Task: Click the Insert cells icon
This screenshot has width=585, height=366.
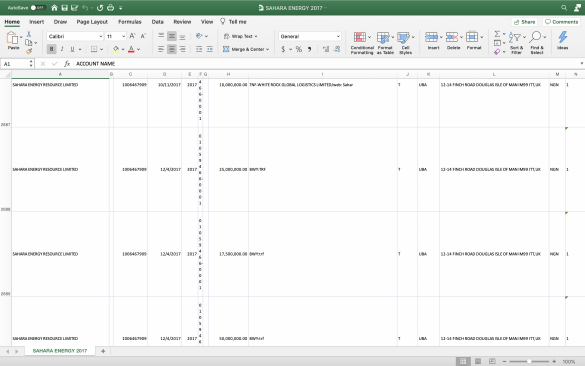Action: click(x=431, y=37)
